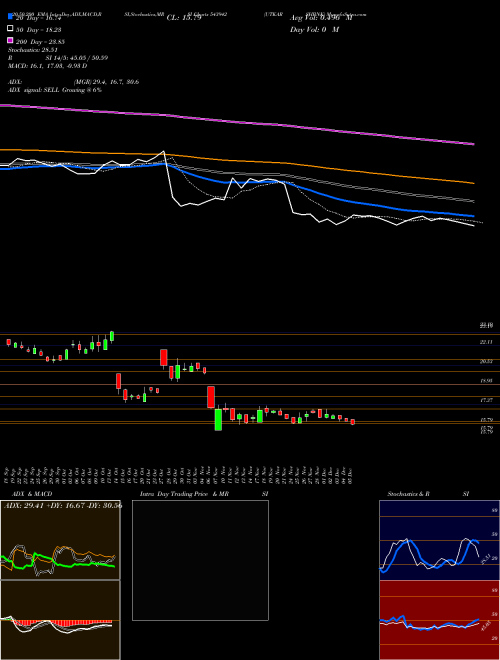Viewport: 500px width, 660px height.
Task: Click the Stochastics: 28.51 reading
Action: point(33,50)
